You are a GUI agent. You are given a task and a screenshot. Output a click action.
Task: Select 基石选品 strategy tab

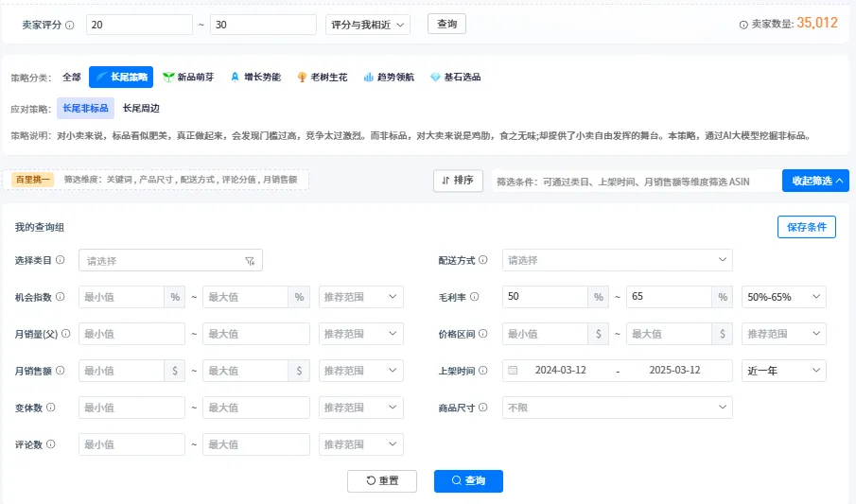(x=455, y=77)
